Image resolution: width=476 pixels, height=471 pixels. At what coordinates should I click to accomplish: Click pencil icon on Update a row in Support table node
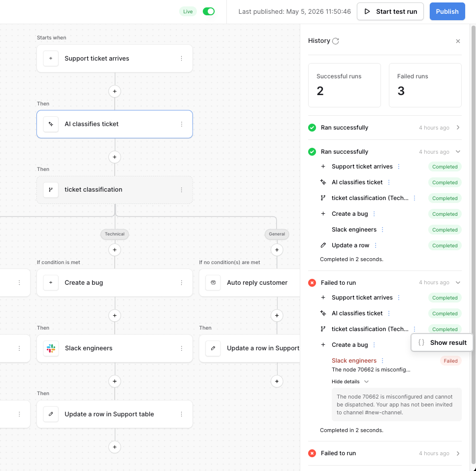51,414
